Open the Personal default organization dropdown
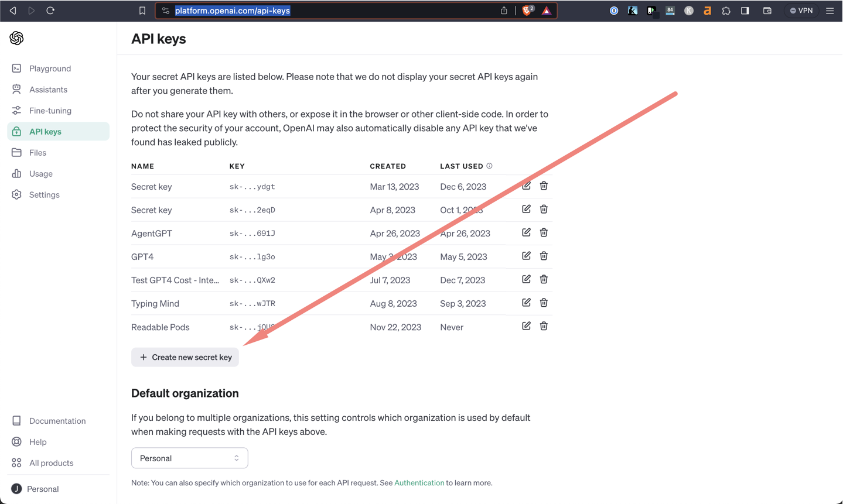The height and width of the screenshot is (504, 843). tap(190, 458)
